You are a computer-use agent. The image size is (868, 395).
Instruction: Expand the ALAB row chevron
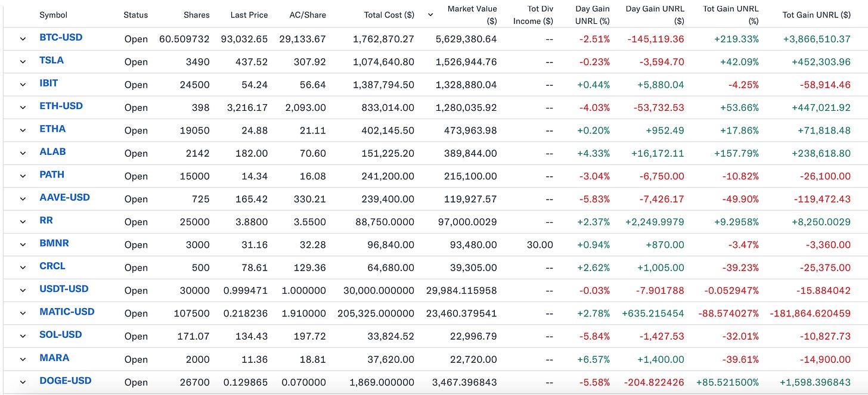pos(23,153)
